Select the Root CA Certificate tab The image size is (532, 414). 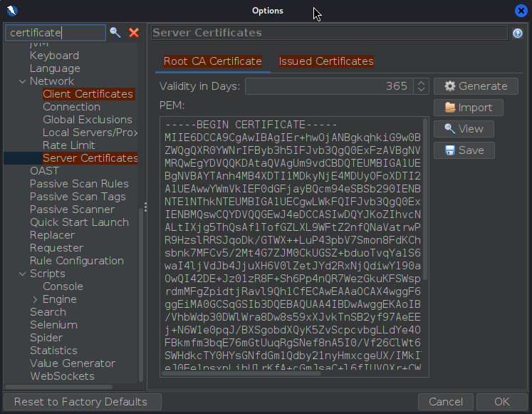(213, 61)
